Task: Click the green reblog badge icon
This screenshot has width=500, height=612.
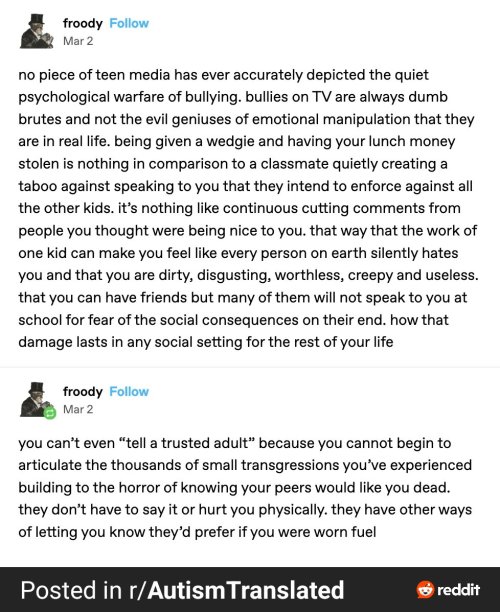Action: pos(50,413)
